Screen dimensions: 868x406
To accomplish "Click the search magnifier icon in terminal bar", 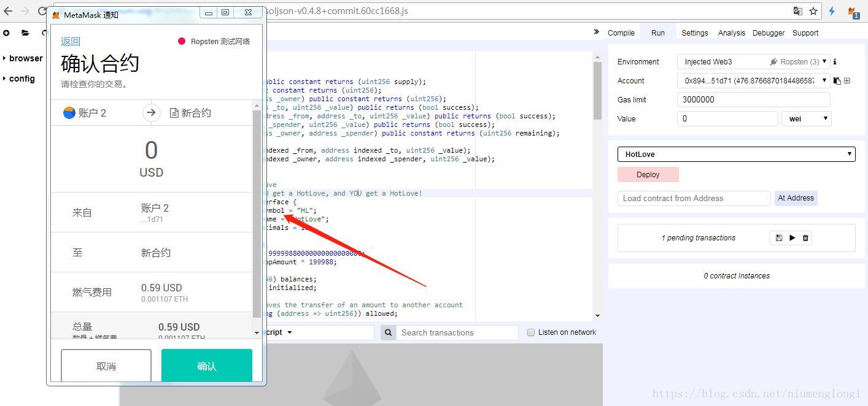I will (x=388, y=332).
